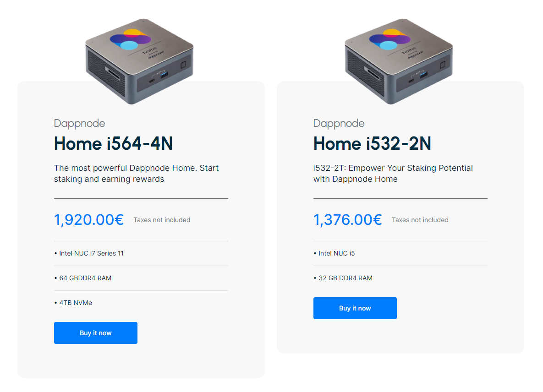This screenshot has height=392, width=543.
Task: Click the Dappnode logo on left device
Action: 130,39
